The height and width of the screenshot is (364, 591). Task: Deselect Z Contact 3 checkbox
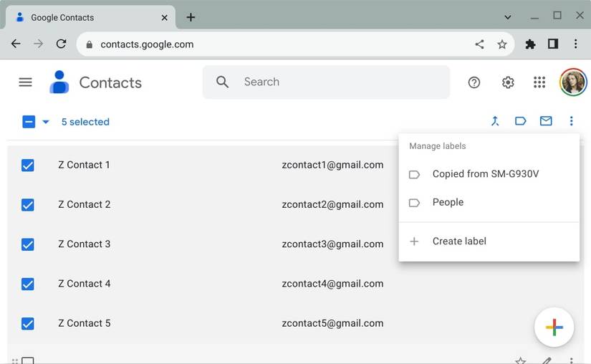28,244
